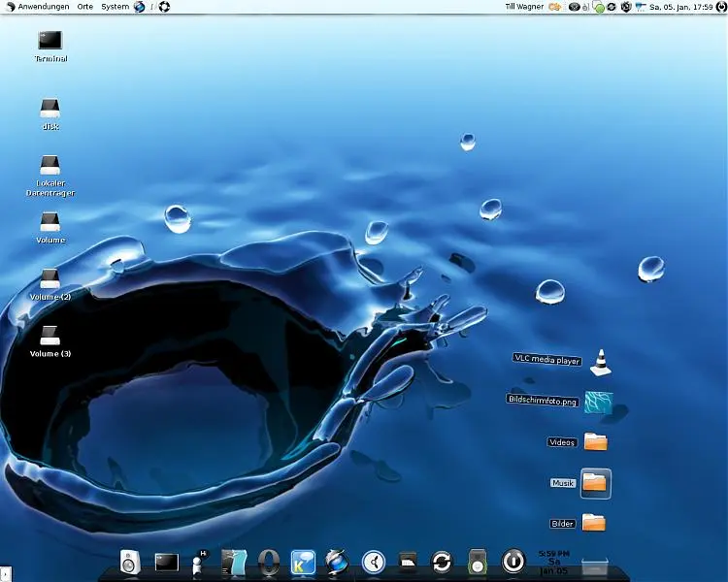Click the lifesaver help icon in top panel
Screen dimensions: 728x582
click(x=164, y=7)
